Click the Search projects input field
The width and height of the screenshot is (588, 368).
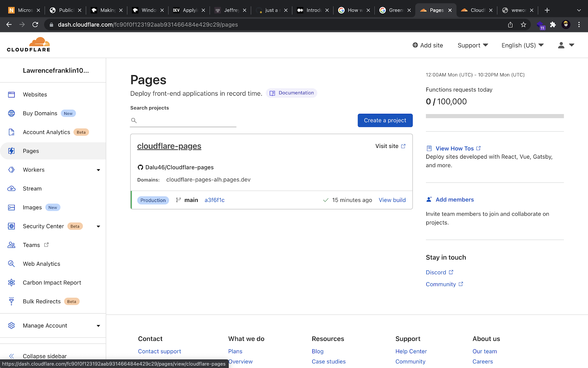[183, 120]
